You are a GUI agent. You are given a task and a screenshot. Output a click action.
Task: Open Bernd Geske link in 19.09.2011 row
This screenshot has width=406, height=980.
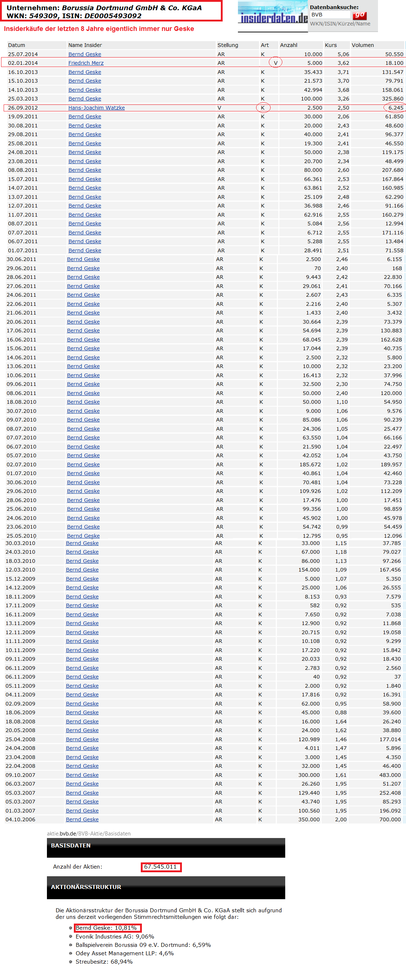85,116
